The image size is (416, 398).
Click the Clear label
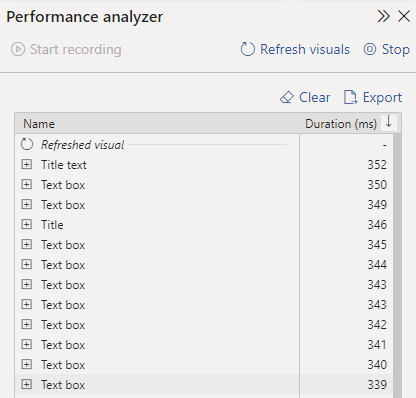(314, 98)
